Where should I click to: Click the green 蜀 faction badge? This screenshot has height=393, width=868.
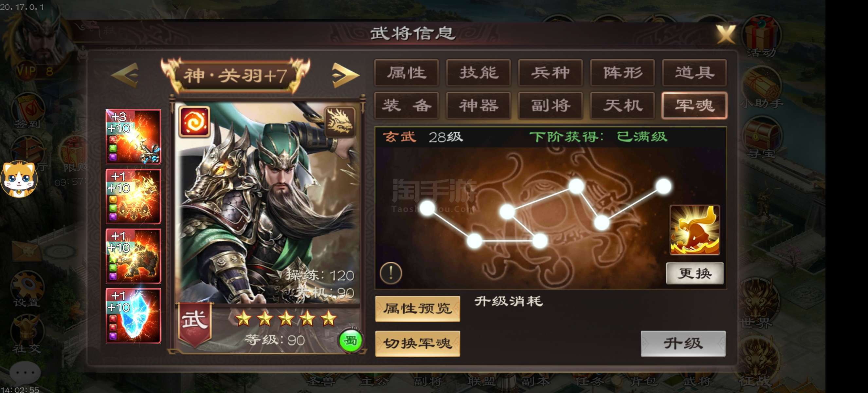pos(351,341)
